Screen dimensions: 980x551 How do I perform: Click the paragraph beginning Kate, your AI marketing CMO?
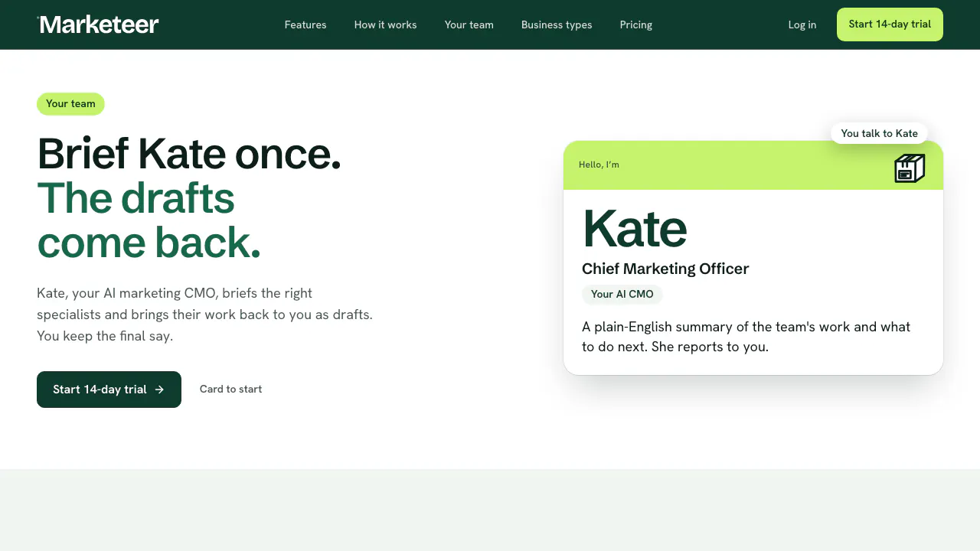205,315
